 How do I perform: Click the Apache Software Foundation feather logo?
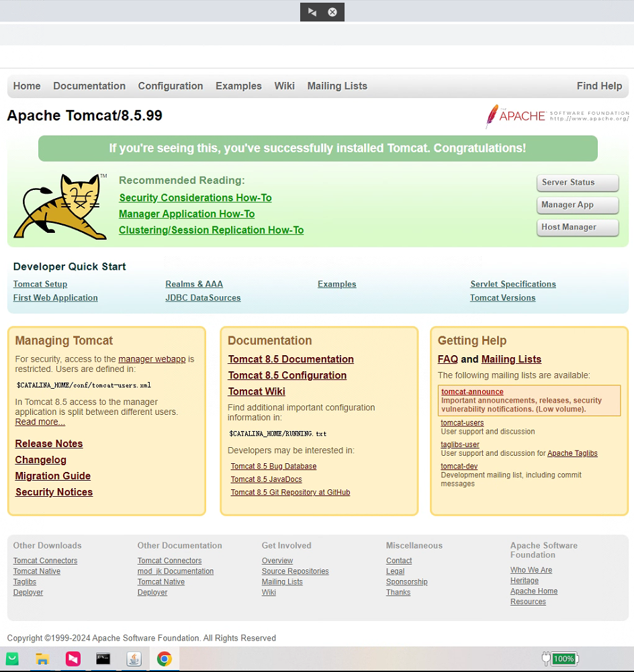click(557, 115)
